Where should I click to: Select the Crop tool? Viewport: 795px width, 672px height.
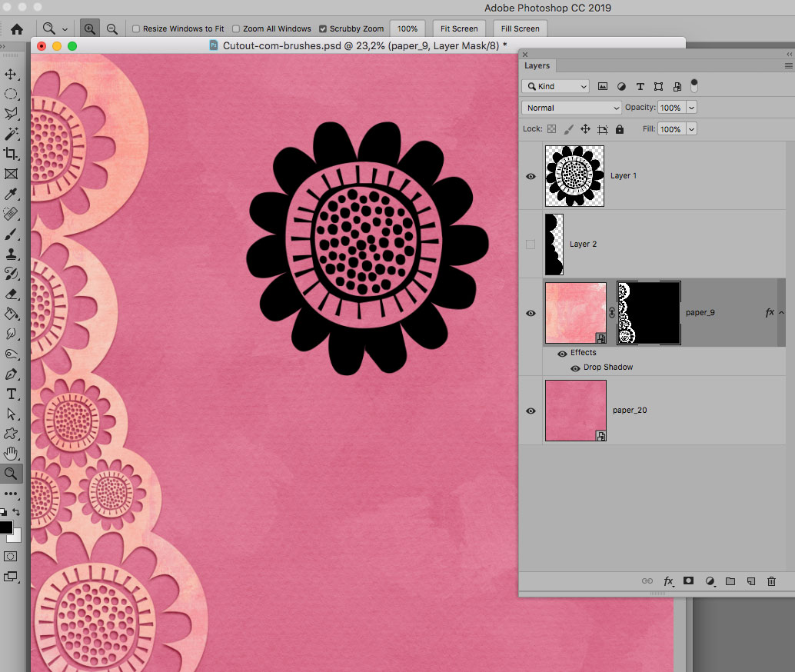pyautogui.click(x=11, y=154)
